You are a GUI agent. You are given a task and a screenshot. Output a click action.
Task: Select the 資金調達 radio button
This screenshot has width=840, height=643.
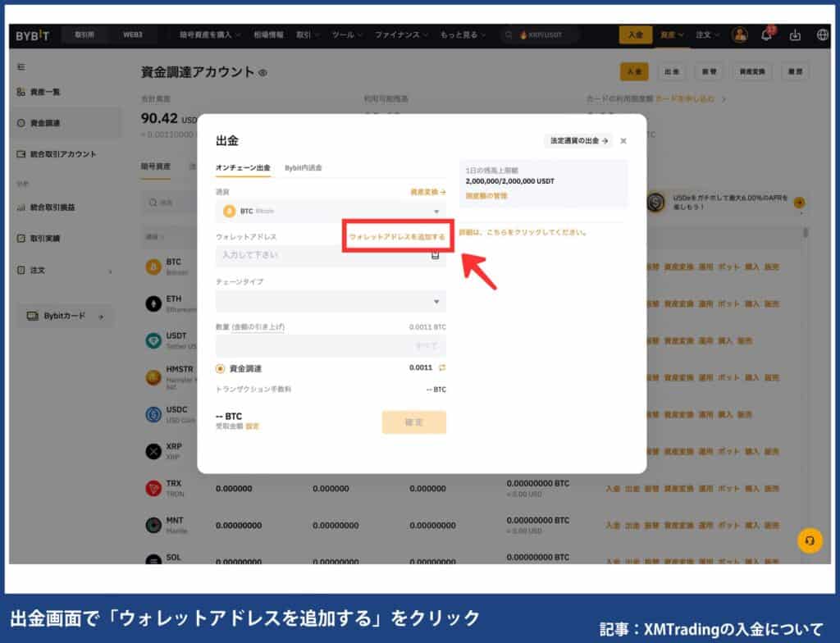click(220, 368)
